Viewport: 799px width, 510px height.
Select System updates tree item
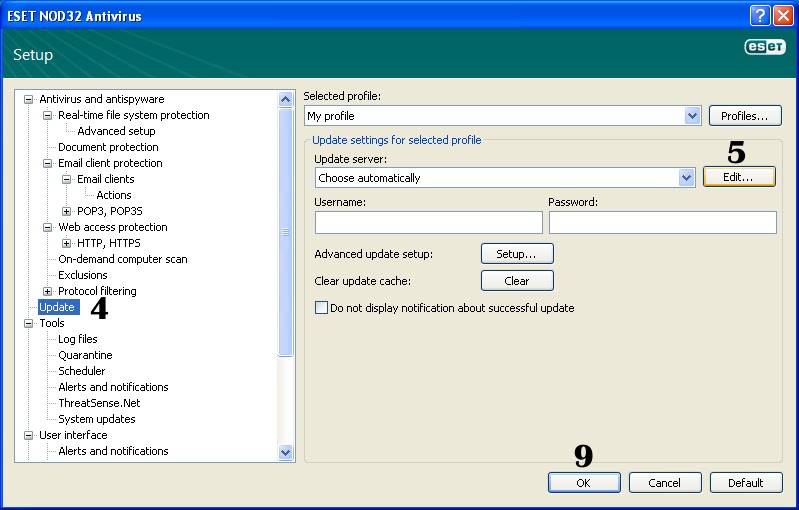[x=97, y=419]
